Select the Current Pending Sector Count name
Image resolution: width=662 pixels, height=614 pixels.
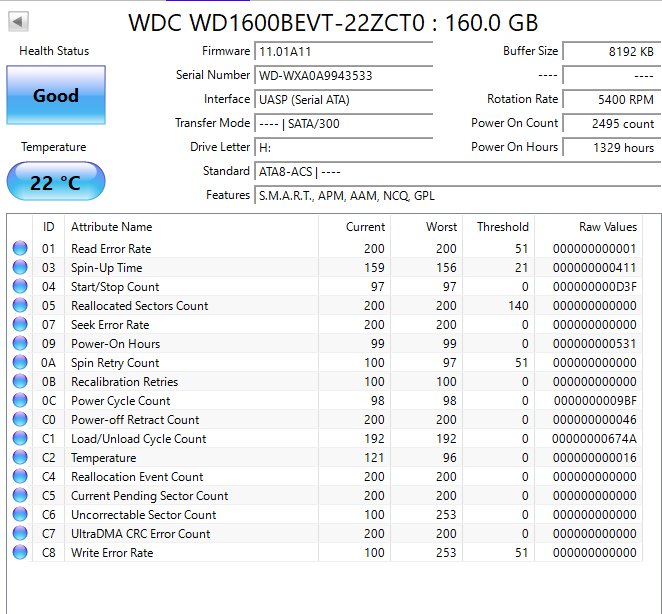[149, 496]
